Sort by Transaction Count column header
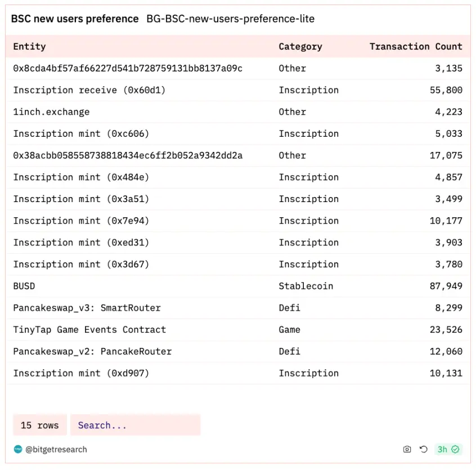 coord(416,47)
